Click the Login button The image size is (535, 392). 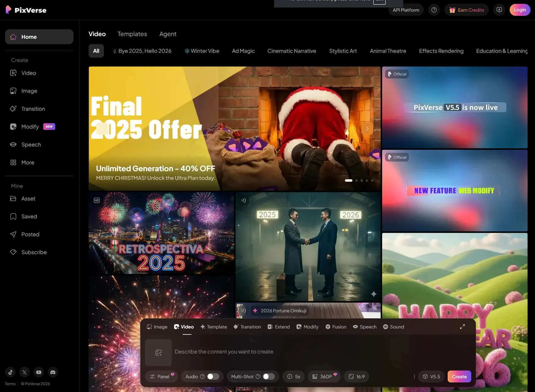pos(520,10)
